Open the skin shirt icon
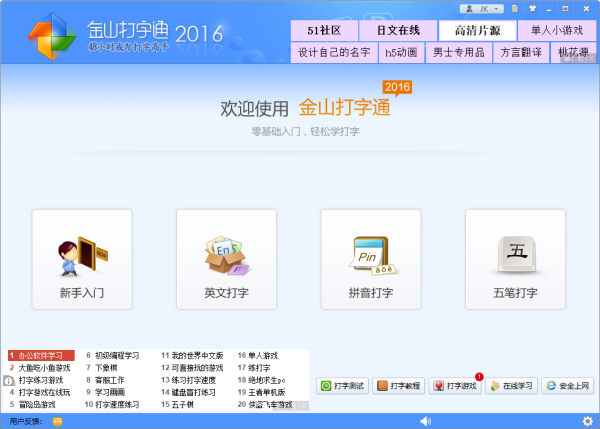Screen dimensions: 600x429 pyautogui.click(x=532, y=8)
